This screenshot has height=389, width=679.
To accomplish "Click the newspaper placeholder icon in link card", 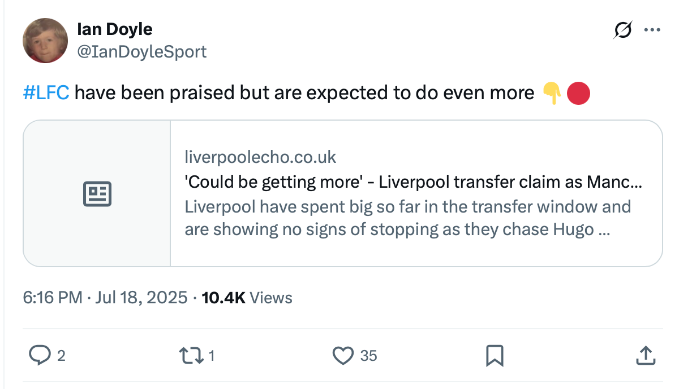I will [x=97, y=194].
